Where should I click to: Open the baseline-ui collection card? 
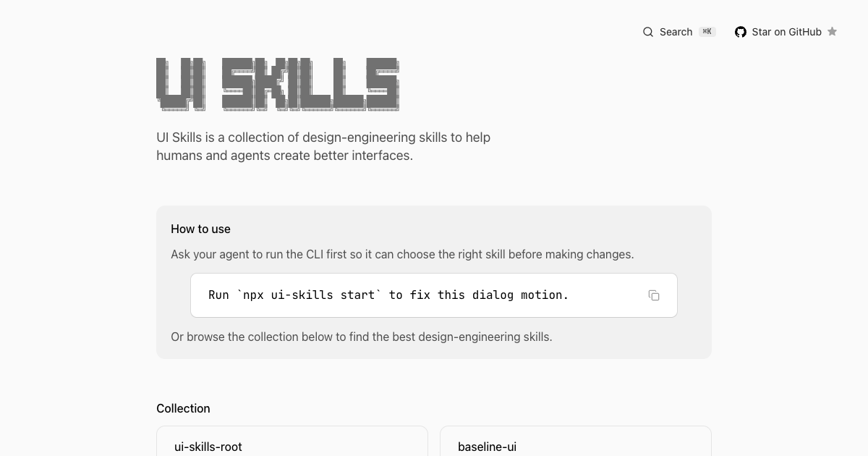(576, 442)
